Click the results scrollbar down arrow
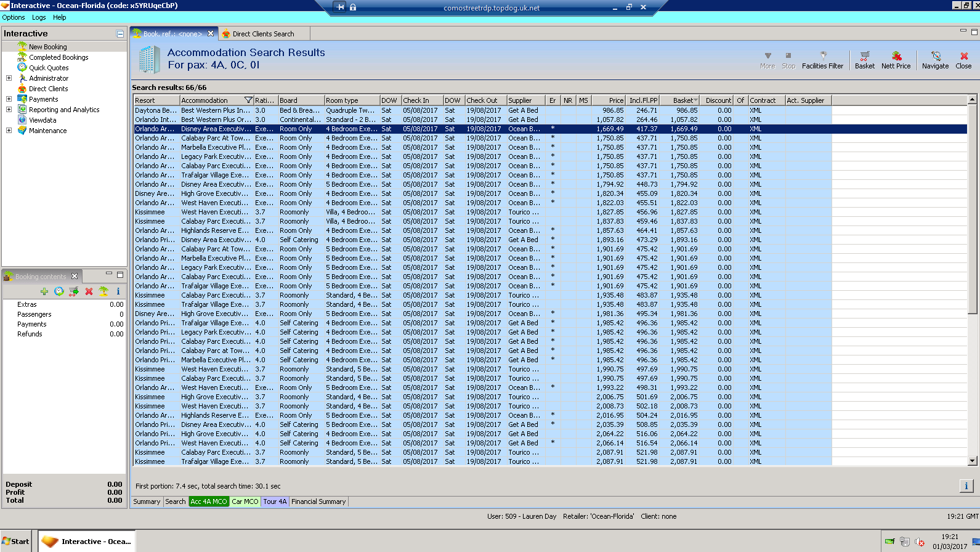 coord(973,461)
